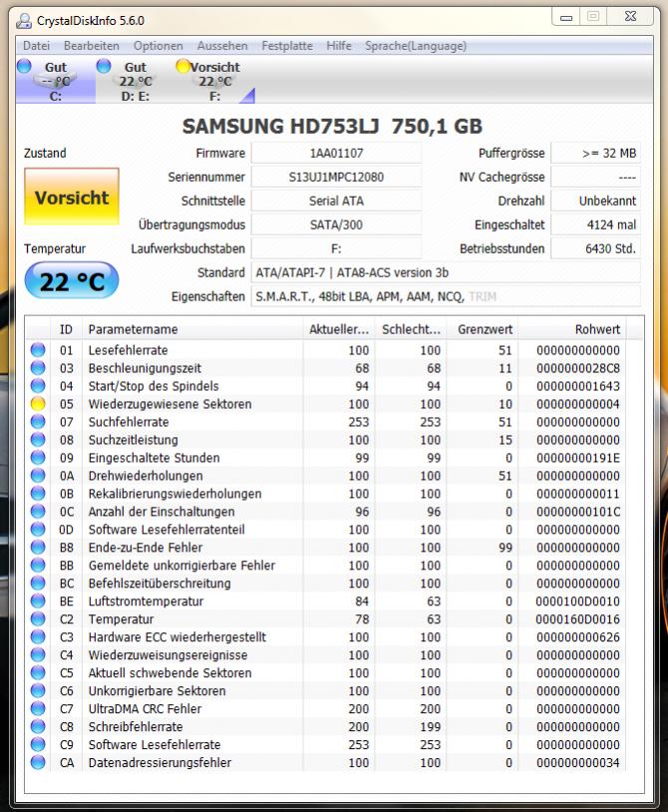
Task: Click the Übertragungsmodus field SATA/300
Action: pos(336,224)
